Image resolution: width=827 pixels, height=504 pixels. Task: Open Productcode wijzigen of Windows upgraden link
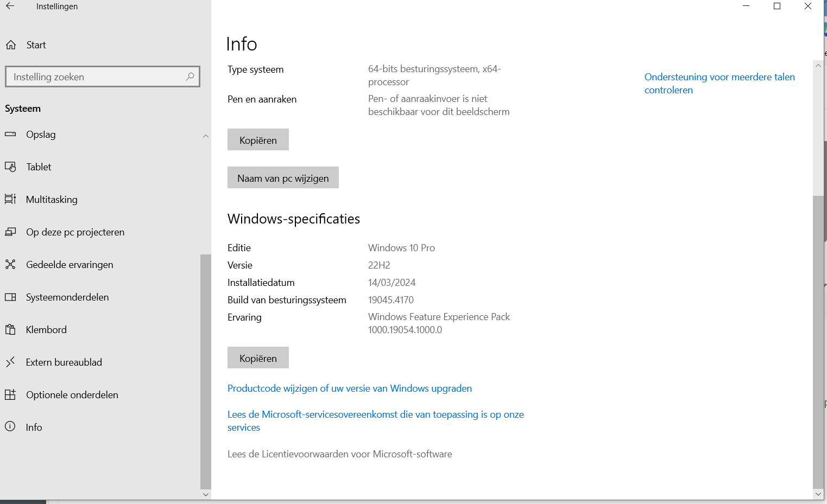[x=349, y=388]
